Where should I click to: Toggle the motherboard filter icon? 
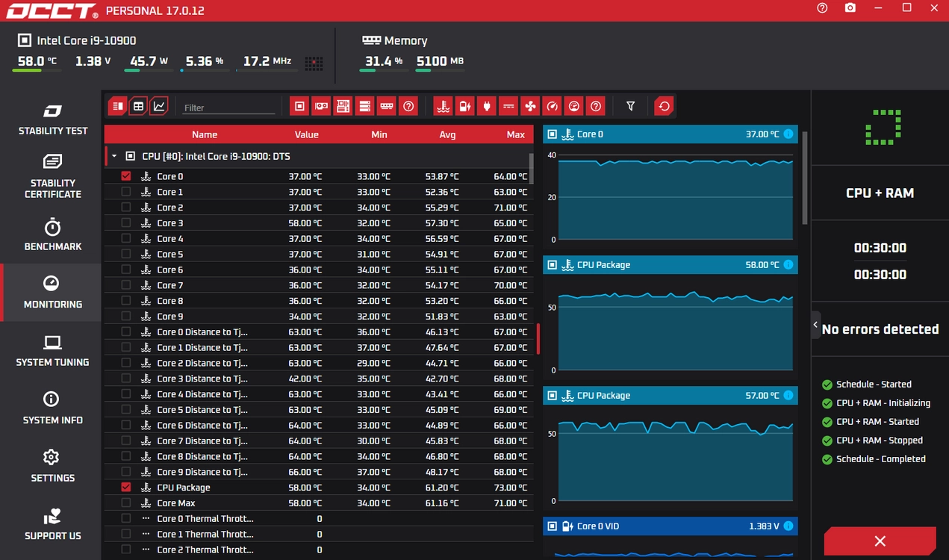343,107
